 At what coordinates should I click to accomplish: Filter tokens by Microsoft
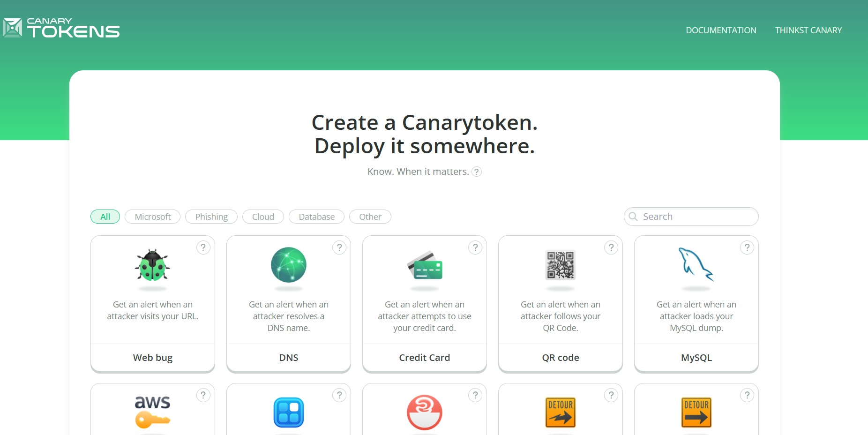pos(152,217)
